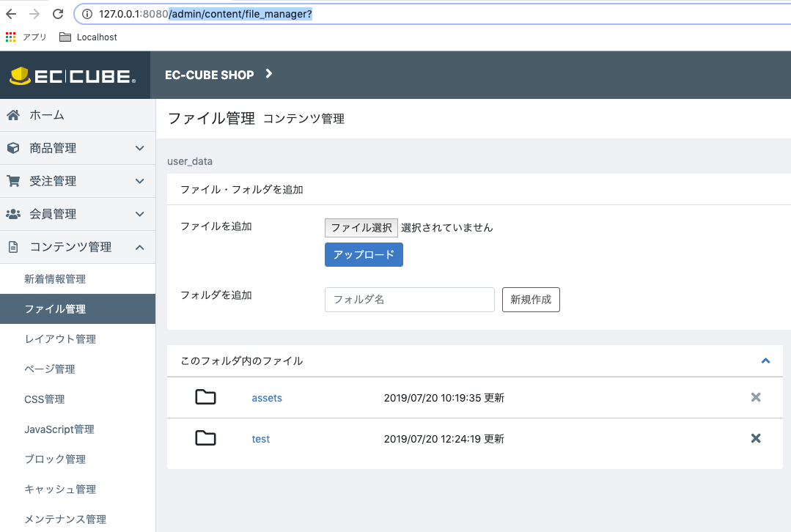Click the 新規作成 folder button
791x532 pixels.
(x=531, y=300)
